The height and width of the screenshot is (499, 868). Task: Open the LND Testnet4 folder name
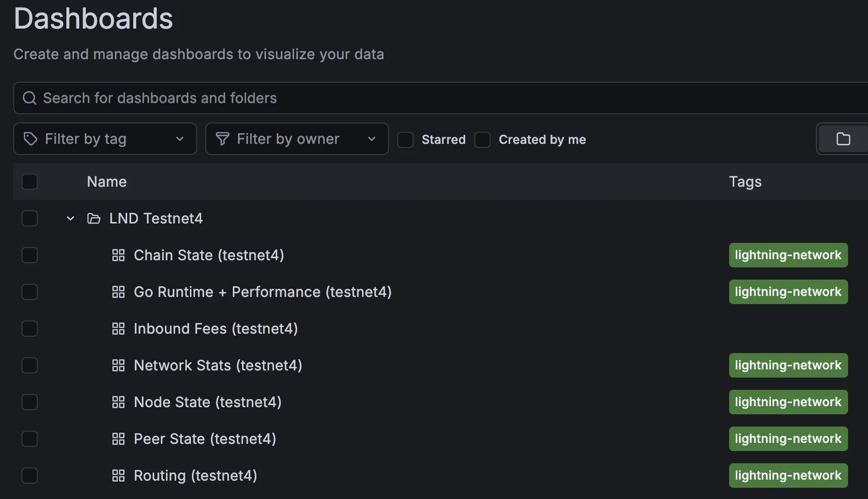pos(156,218)
